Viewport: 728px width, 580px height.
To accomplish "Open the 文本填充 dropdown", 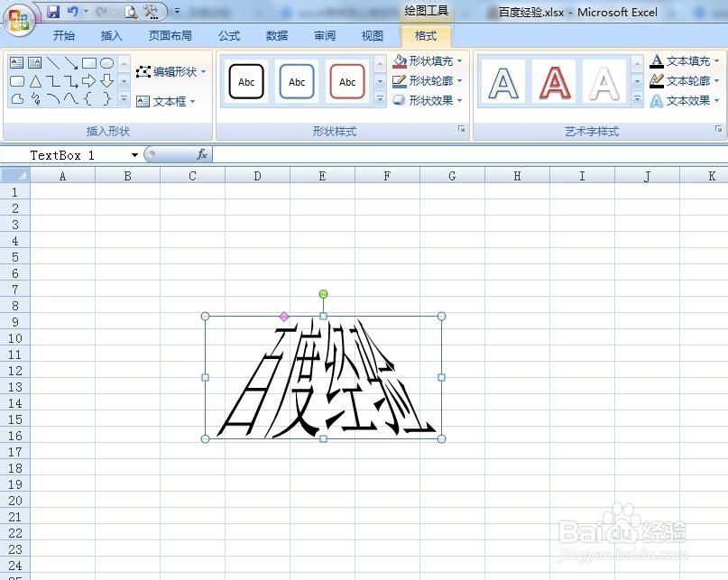I will [685, 60].
